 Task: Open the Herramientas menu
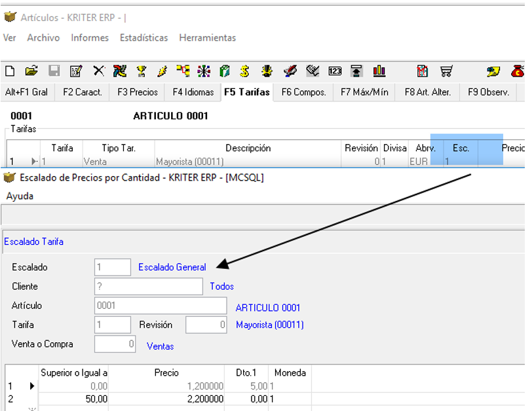(208, 37)
